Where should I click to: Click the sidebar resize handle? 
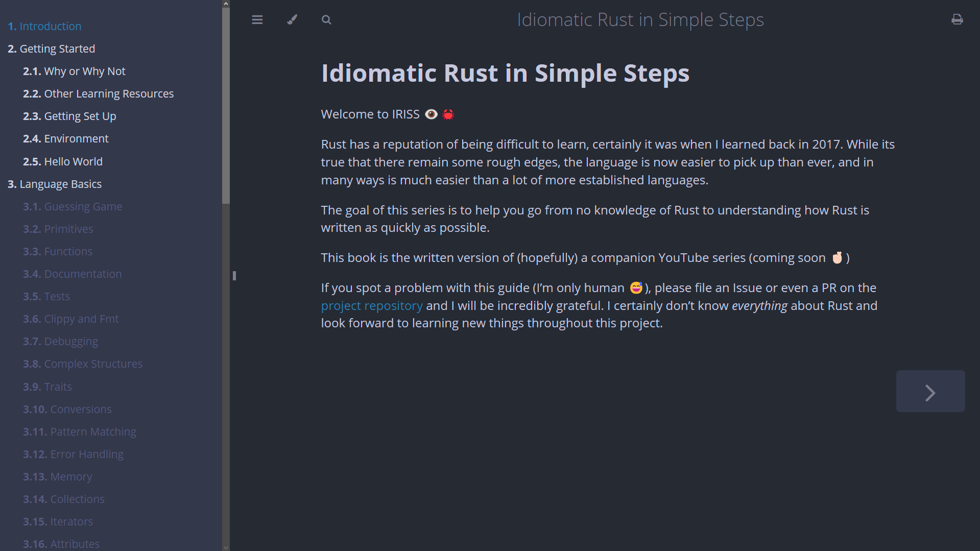pyautogui.click(x=234, y=276)
